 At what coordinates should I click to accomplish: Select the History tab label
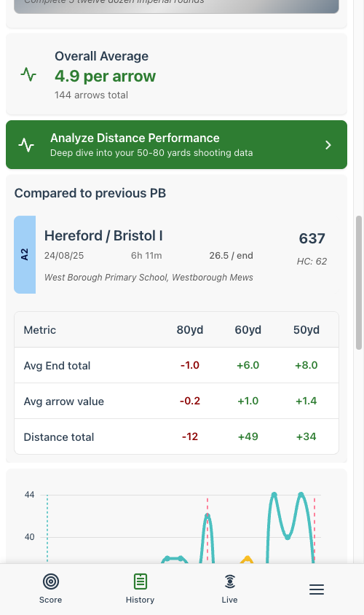(140, 600)
